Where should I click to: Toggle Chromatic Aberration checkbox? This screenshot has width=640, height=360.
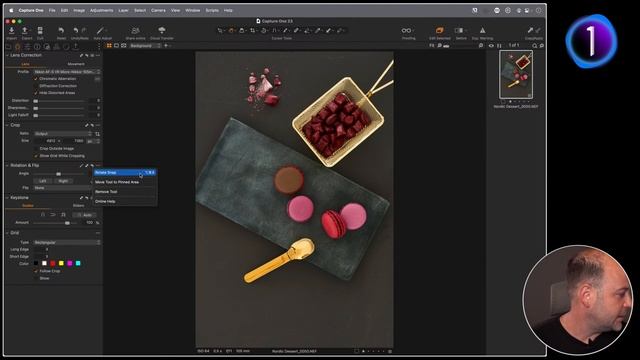pyautogui.click(x=36, y=79)
